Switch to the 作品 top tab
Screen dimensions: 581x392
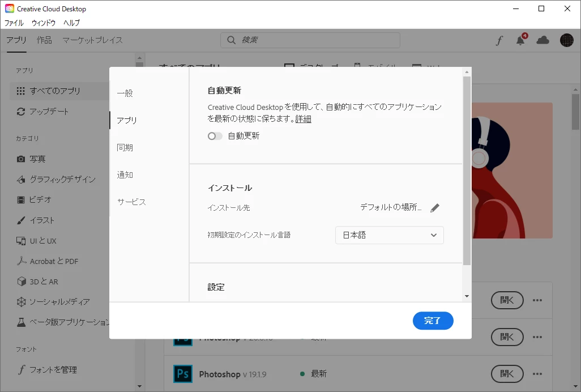pyautogui.click(x=44, y=40)
